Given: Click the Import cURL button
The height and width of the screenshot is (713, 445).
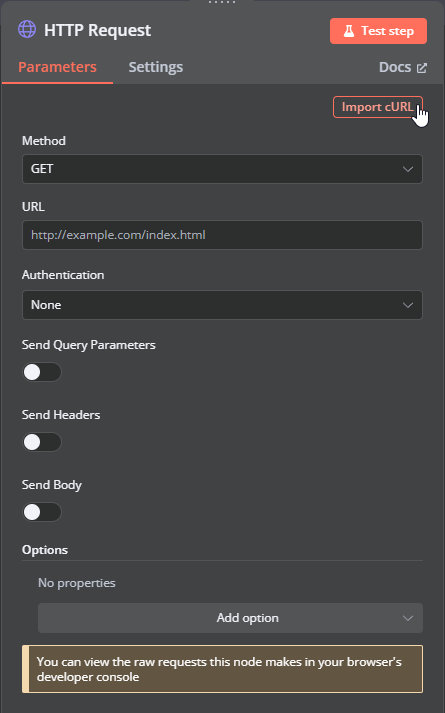Looking at the screenshot, I should [x=378, y=107].
